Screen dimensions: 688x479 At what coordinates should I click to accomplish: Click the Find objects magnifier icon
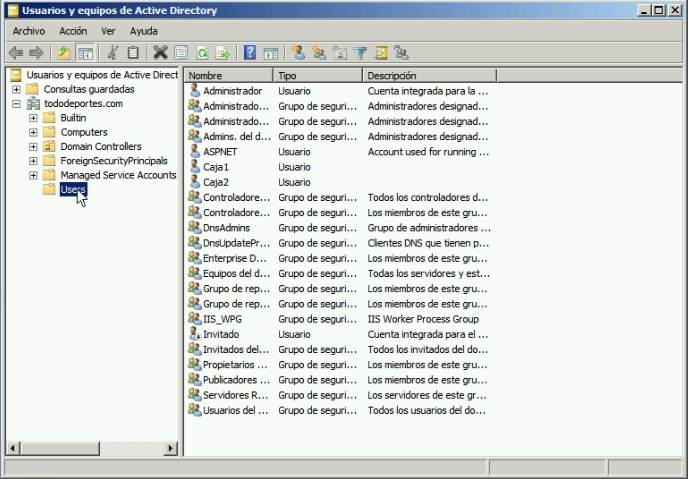point(381,53)
